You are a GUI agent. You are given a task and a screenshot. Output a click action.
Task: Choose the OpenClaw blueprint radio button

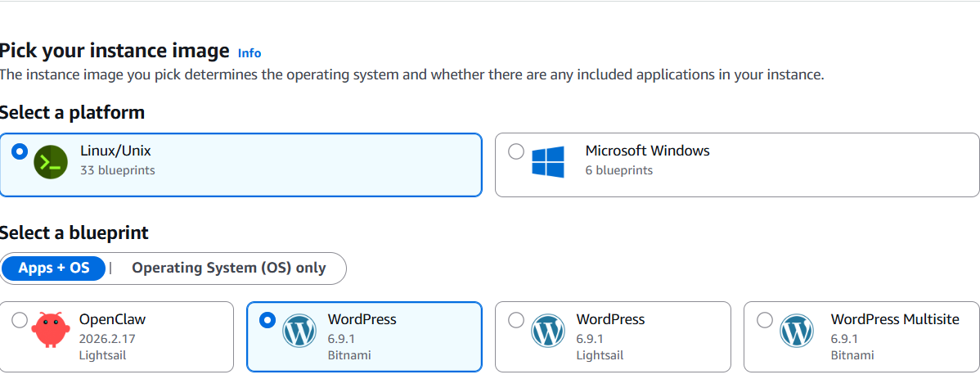pyautogui.click(x=20, y=320)
